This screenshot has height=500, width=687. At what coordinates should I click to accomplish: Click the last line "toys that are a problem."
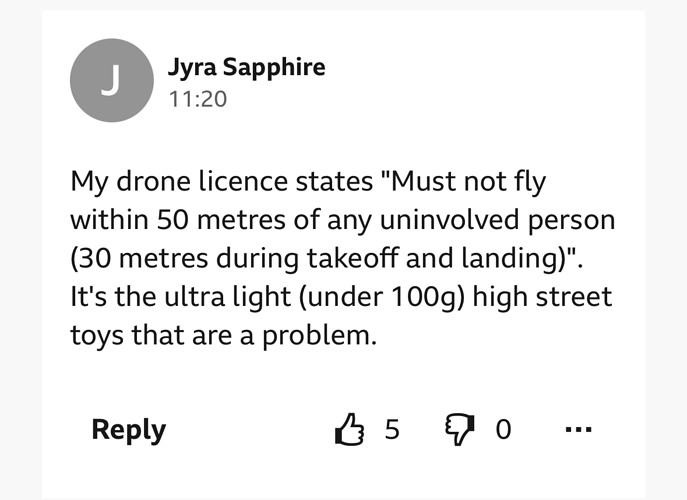[223, 335]
